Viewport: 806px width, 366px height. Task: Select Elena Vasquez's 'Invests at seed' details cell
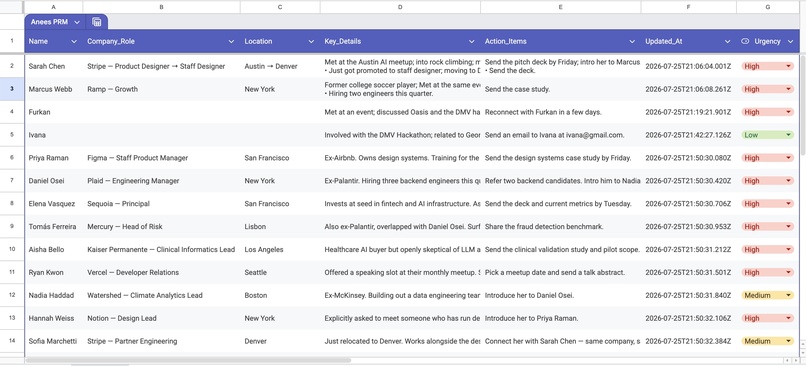tap(400, 204)
